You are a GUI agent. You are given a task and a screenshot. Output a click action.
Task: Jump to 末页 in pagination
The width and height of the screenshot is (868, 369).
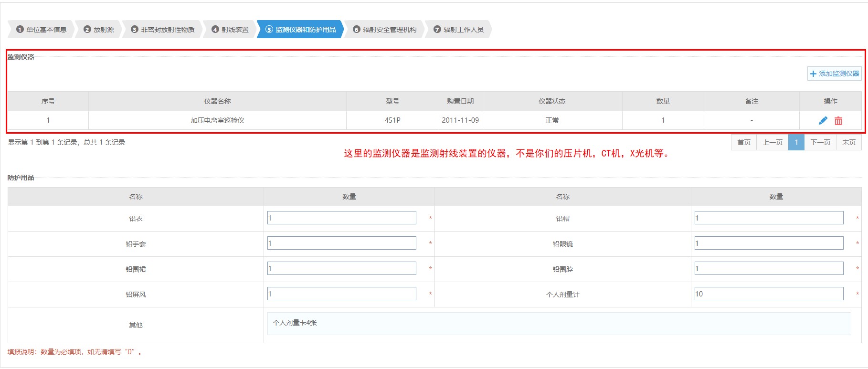coord(849,142)
